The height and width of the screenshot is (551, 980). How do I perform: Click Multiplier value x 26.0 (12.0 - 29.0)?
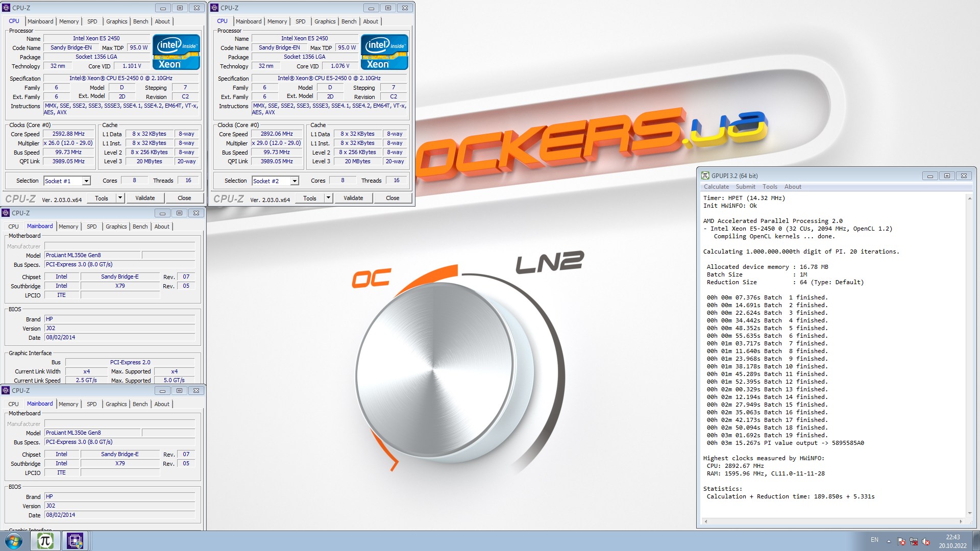[68, 143]
